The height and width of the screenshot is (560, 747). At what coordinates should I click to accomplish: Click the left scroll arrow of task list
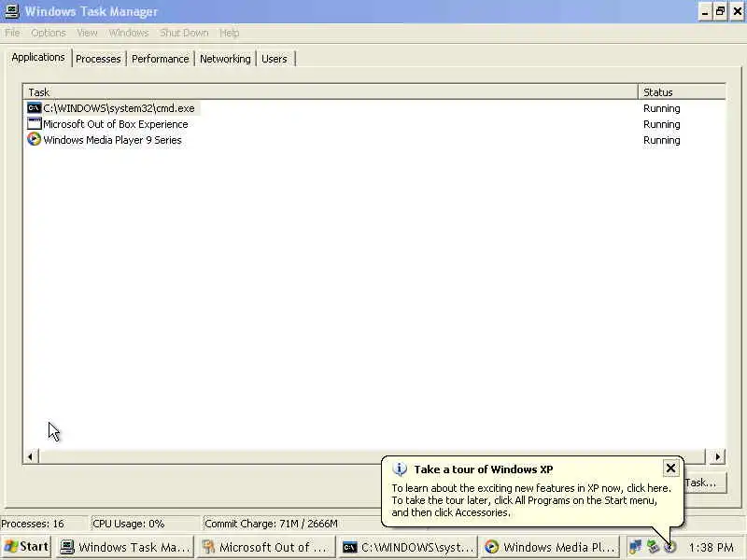[31, 456]
